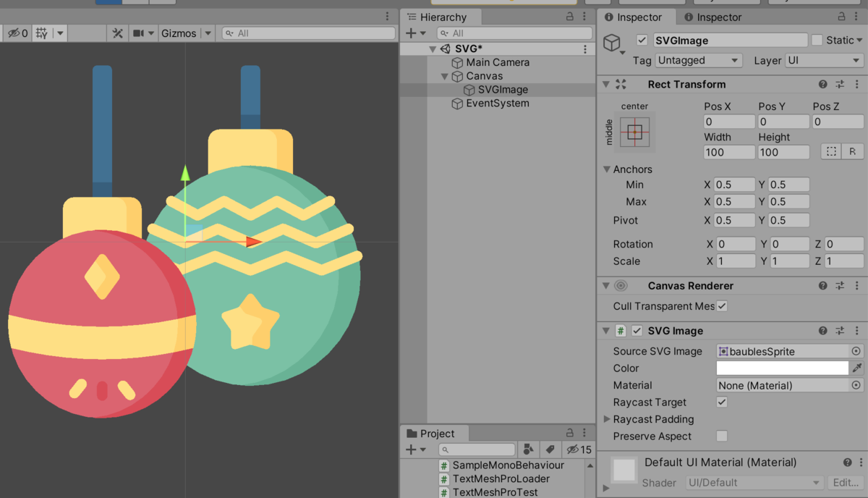Image resolution: width=868 pixels, height=498 pixels.
Task: Pick Source SVG Image object selector
Action: (856, 351)
